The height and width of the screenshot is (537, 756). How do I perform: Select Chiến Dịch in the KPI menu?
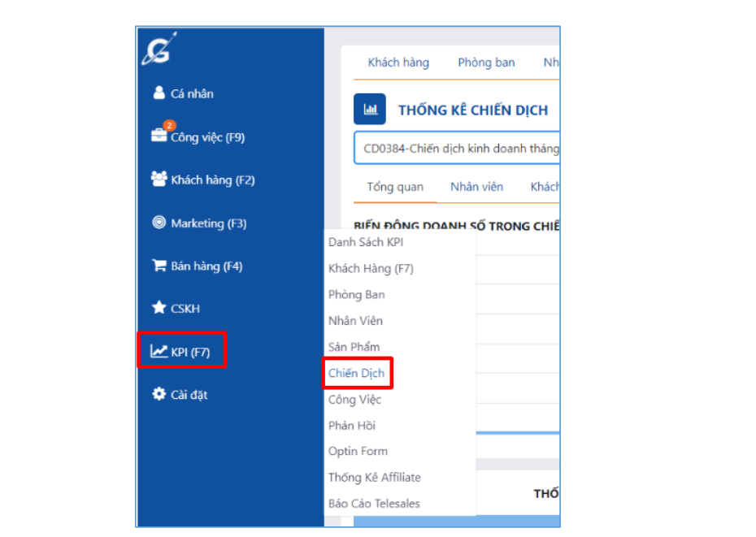(x=356, y=373)
